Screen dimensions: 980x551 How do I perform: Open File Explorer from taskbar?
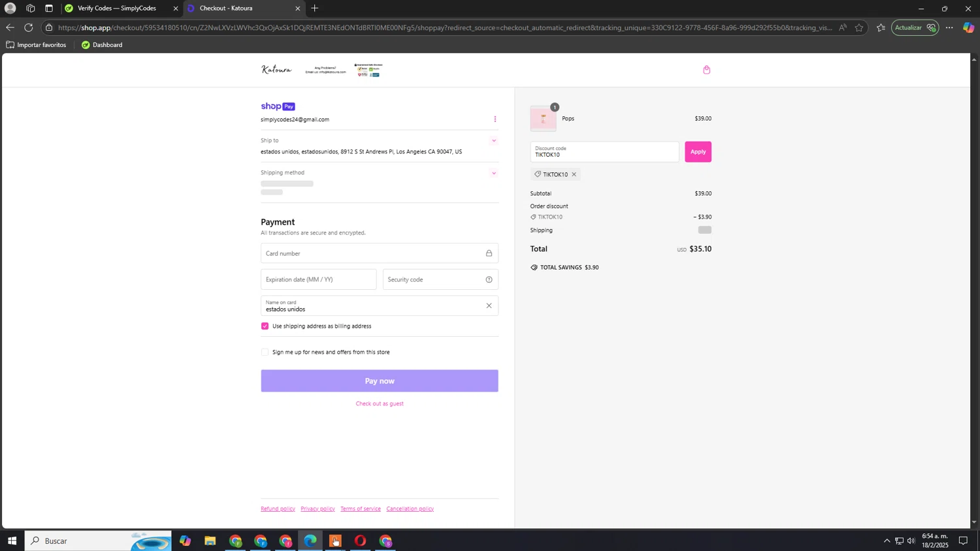(210, 541)
